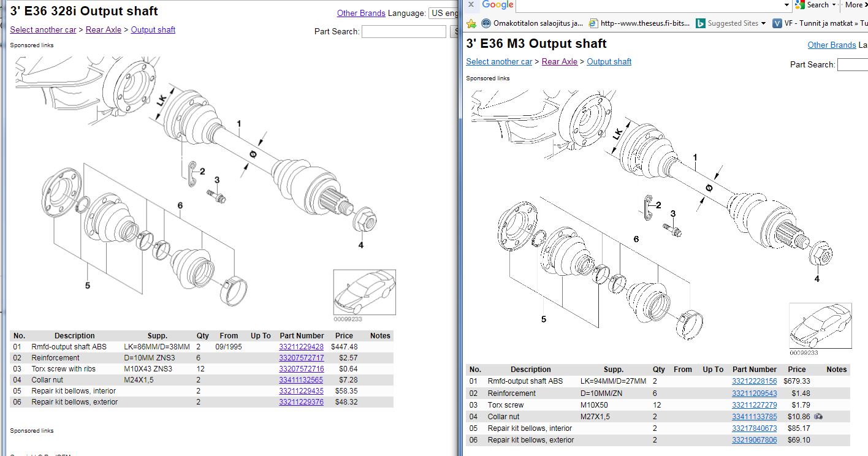Open the Google search box dropdown arrow

pos(787,5)
